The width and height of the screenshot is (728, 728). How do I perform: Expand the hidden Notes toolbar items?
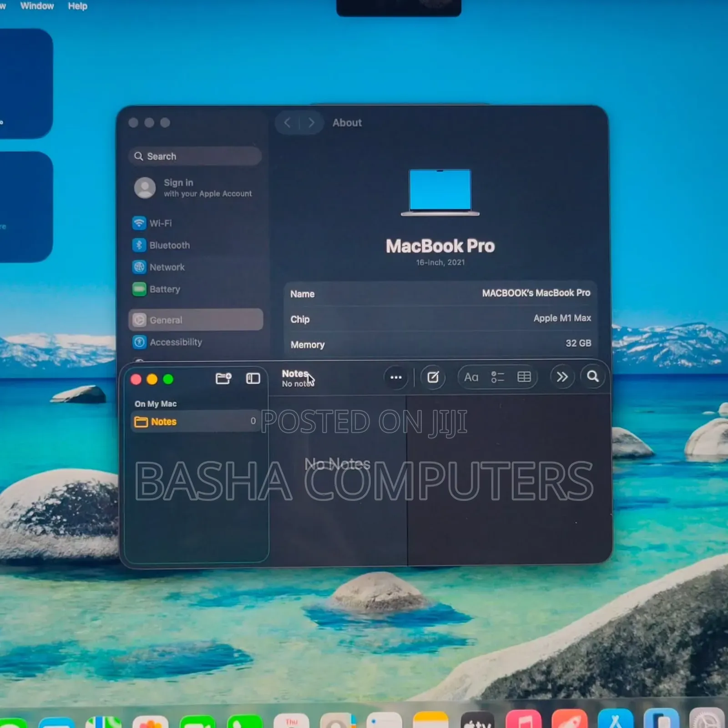coord(562,377)
